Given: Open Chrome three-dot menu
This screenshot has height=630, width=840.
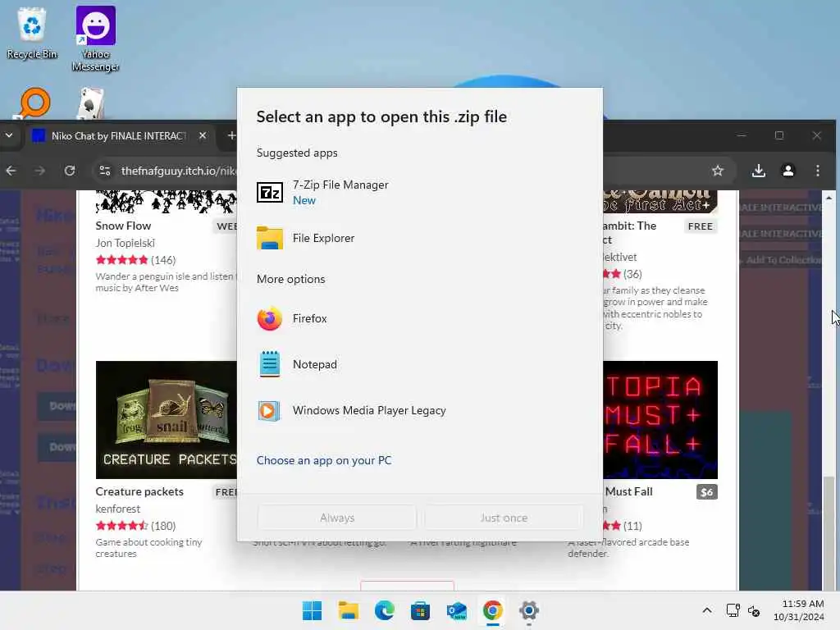Looking at the screenshot, I should (818, 171).
